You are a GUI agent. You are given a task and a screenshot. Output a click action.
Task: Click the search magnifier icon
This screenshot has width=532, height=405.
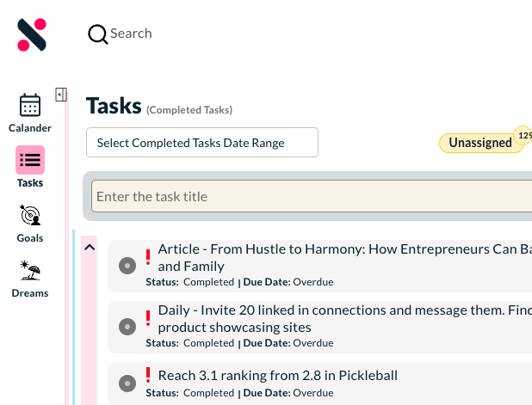[98, 34]
